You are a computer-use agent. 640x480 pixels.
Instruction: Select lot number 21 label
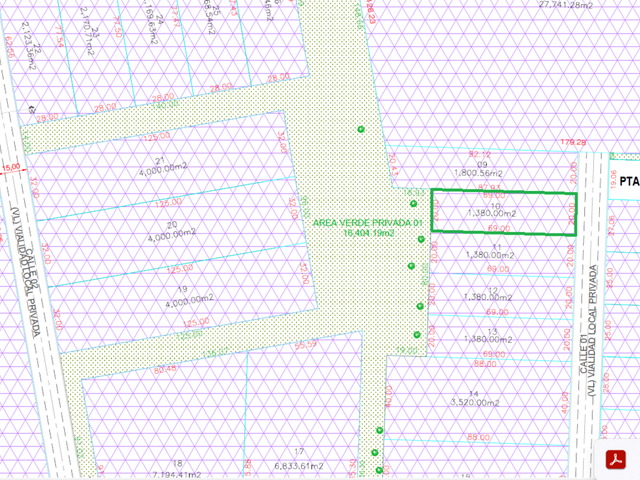pyautogui.click(x=160, y=161)
